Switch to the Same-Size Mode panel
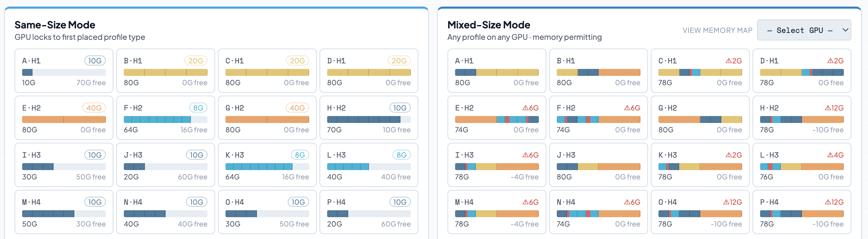Image resolution: width=868 pixels, height=239 pixels. pyautogui.click(x=55, y=25)
